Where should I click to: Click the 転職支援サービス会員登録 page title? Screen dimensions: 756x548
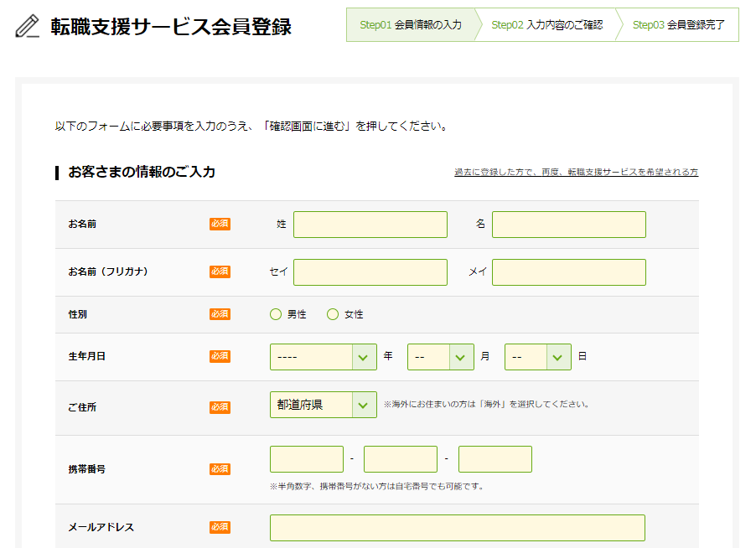pyautogui.click(x=171, y=27)
